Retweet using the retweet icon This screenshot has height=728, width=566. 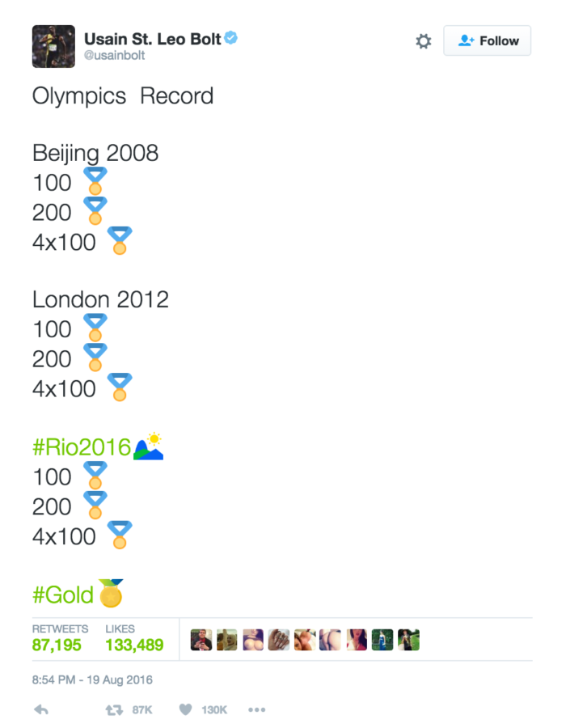pos(114,709)
